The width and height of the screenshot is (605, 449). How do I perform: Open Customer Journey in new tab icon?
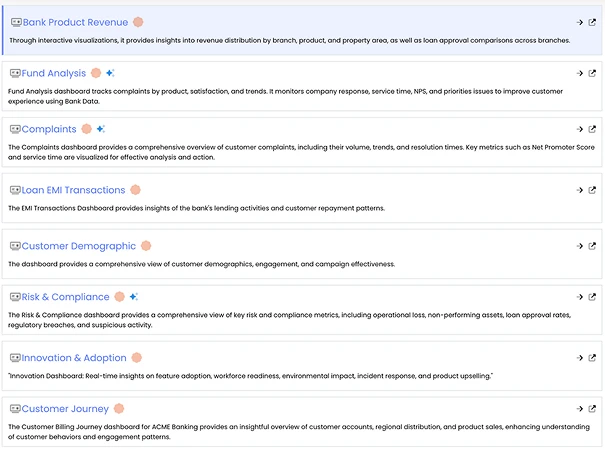(592, 409)
